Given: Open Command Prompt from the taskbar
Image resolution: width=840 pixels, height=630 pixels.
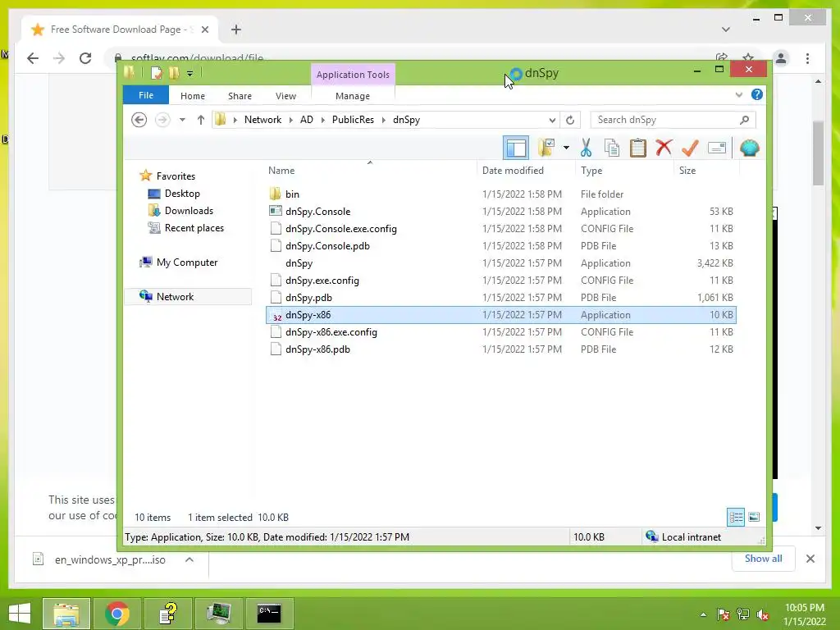Looking at the screenshot, I should coord(269,614).
